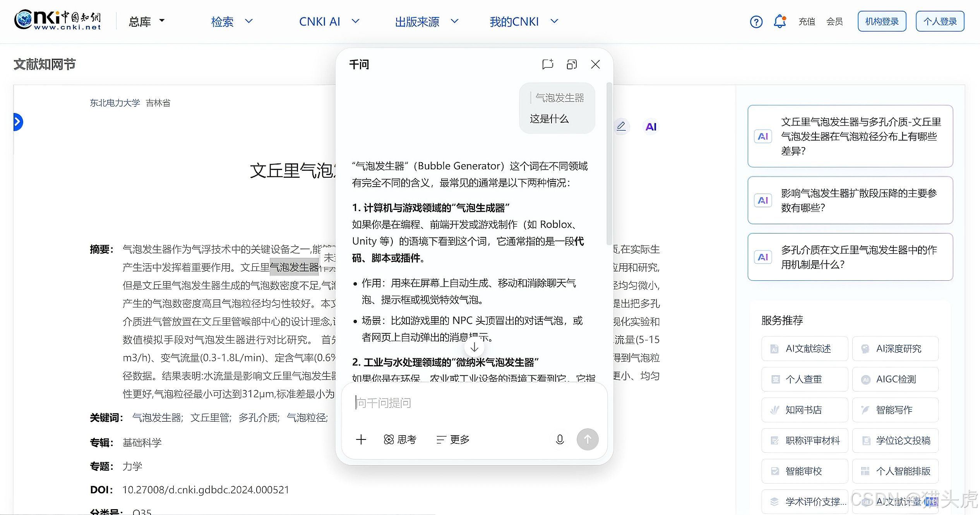
Task: Start a new chat in 千问 panel
Action: (548, 64)
